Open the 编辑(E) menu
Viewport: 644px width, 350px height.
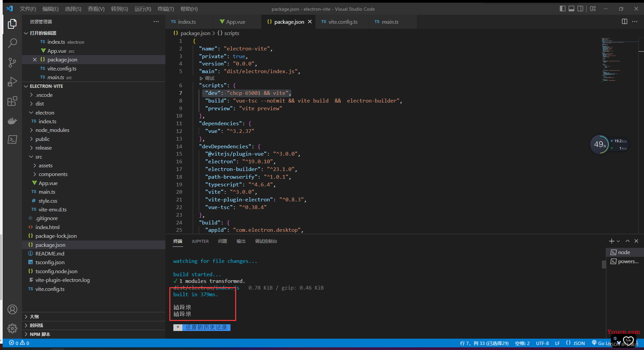pyautogui.click(x=50, y=9)
